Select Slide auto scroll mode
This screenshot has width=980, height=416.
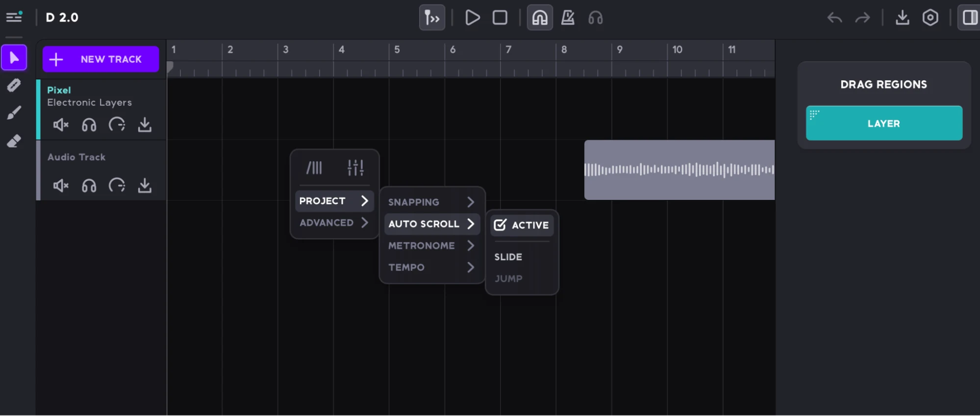(x=508, y=257)
